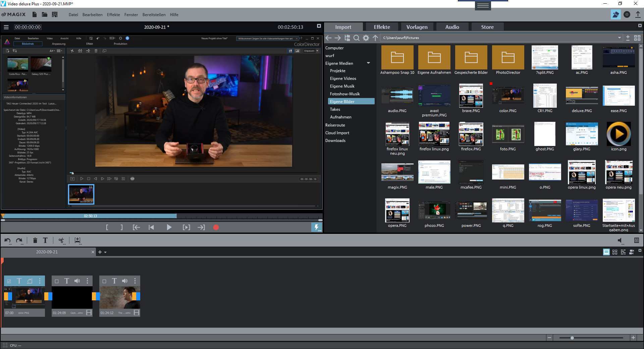
Task: Mute audio on the third clip
Action: (125, 281)
